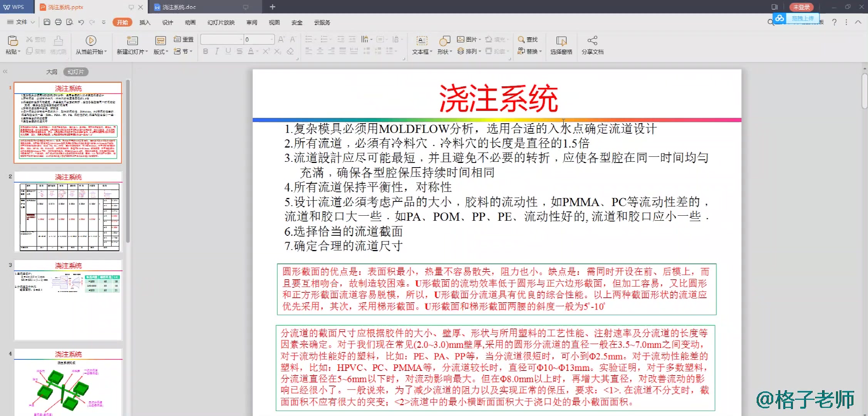Click the 重置 (reset) button

click(184, 39)
